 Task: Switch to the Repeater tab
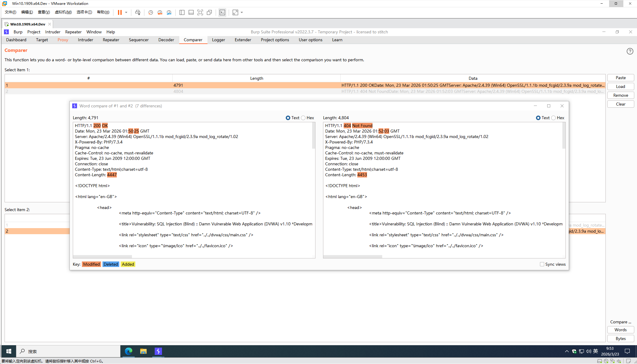click(x=111, y=40)
